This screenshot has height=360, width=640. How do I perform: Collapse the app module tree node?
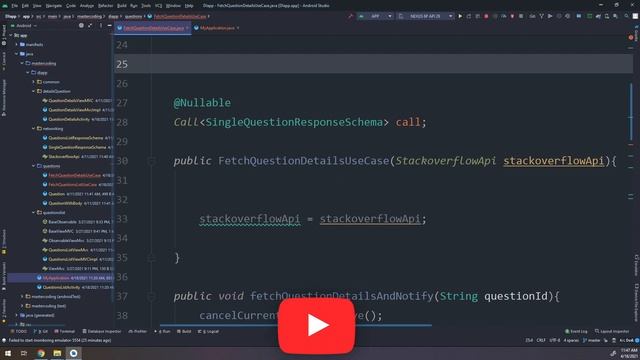(x=11, y=36)
